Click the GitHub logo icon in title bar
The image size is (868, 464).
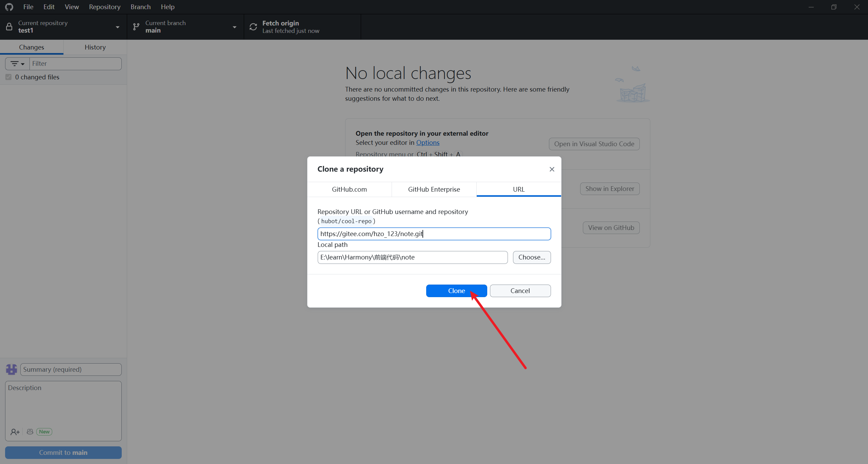pos(9,7)
